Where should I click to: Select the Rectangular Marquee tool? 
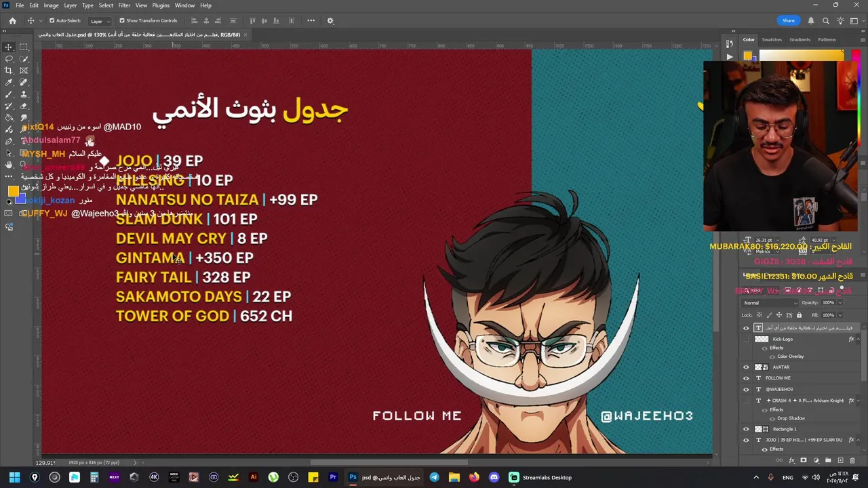coord(24,47)
